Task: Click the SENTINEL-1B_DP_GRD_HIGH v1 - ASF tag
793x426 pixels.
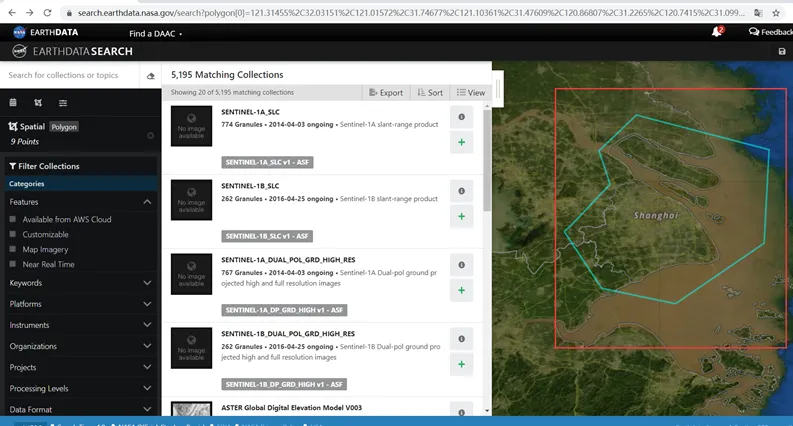Action: point(284,385)
